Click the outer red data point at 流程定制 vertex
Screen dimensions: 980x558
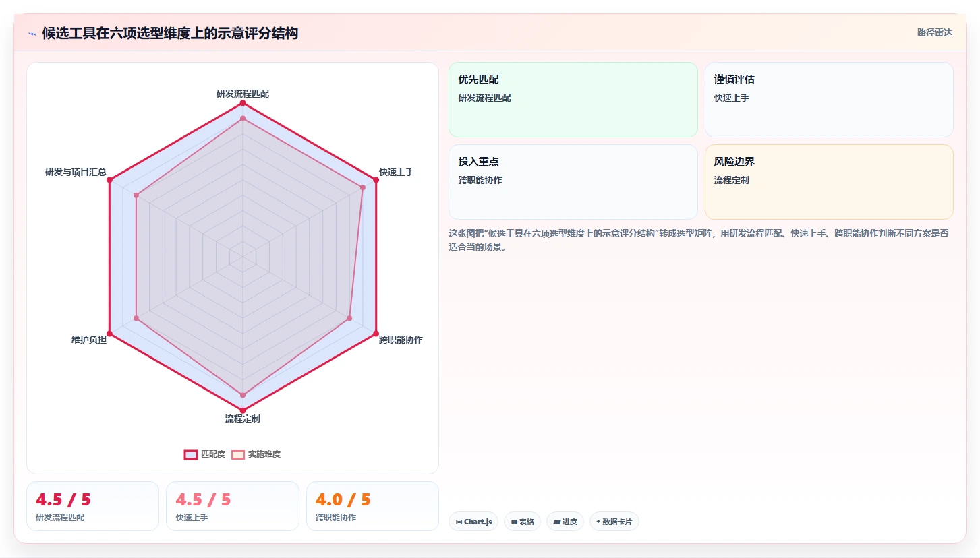tap(243, 410)
